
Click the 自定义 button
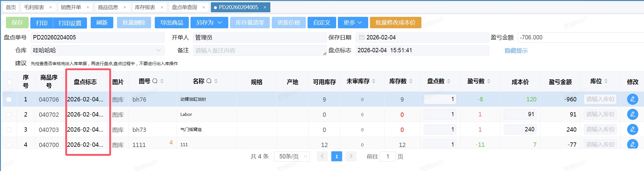pos(322,23)
